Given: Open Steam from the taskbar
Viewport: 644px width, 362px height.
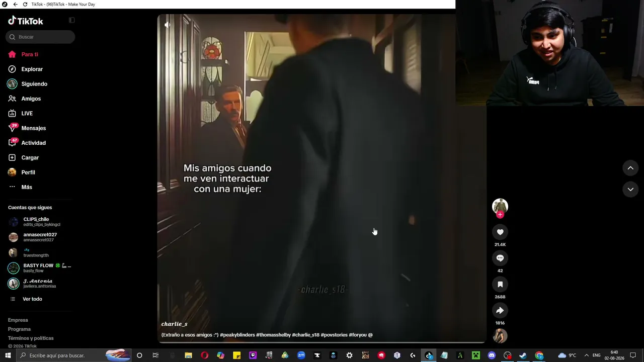Looking at the screenshot, I should tap(523, 355).
